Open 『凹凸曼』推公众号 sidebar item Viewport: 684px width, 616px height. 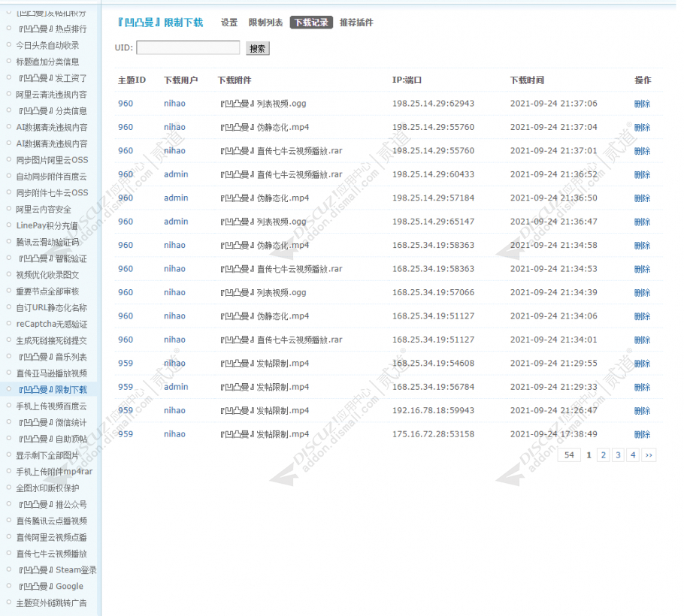pos(51,504)
